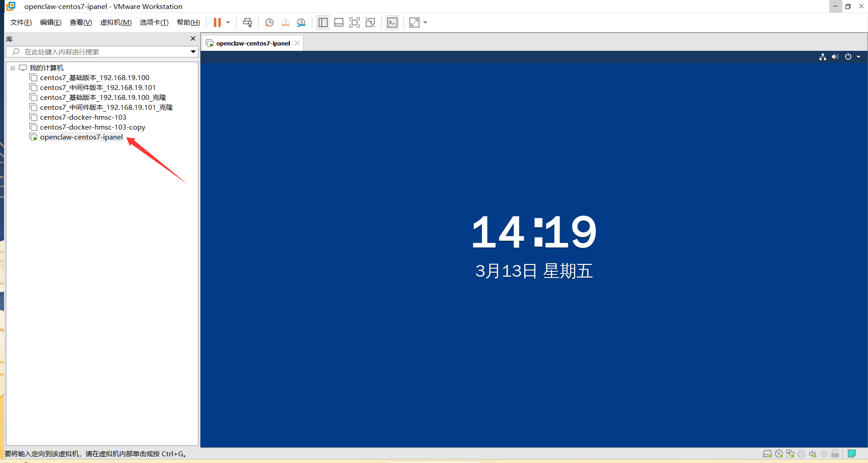Viewport: 868px width, 463px height.
Task: Enter full screen mode
Action: [354, 22]
